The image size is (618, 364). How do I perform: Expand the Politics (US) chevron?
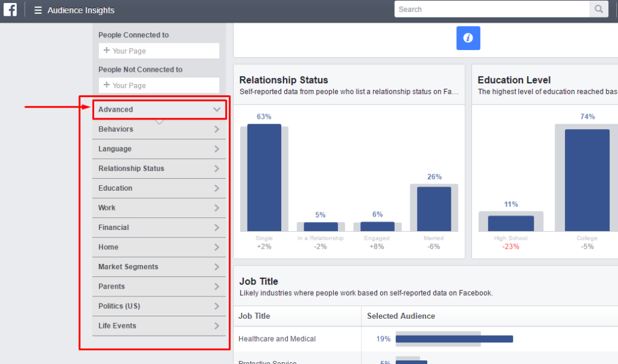[x=217, y=307]
